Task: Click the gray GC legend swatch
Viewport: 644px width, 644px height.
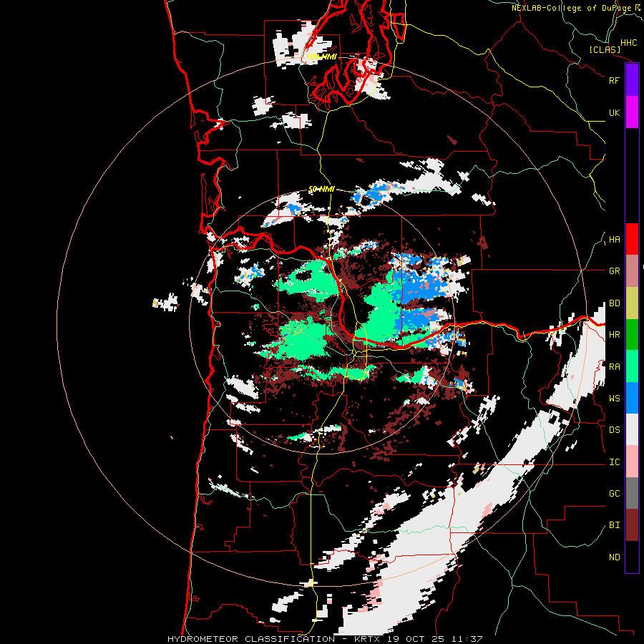Action: coord(632,493)
